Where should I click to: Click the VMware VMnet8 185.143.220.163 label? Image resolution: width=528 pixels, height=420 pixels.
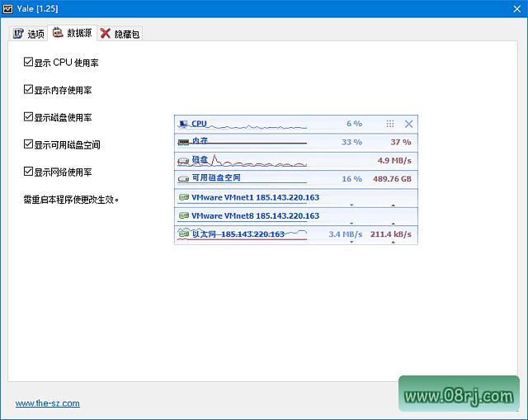[x=255, y=215]
